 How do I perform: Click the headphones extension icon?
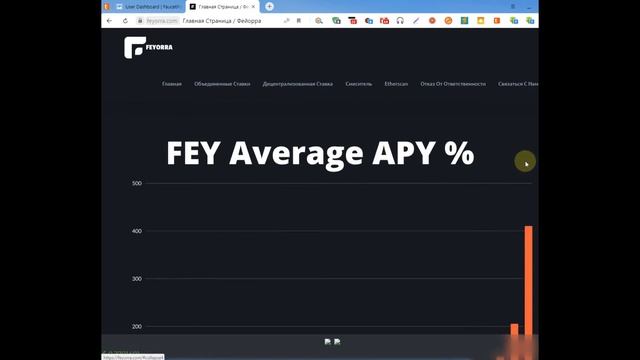[x=400, y=21]
